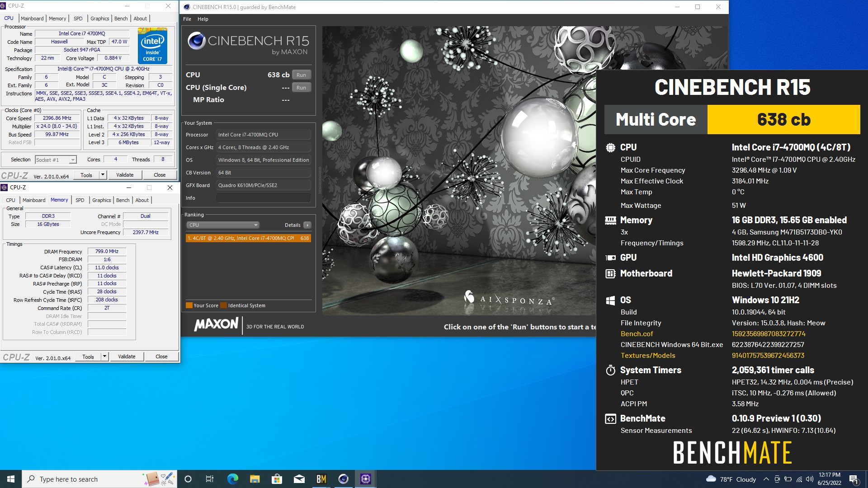Show hidden system tray icons
This screenshot has height=488, width=868.
tap(766, 479)
